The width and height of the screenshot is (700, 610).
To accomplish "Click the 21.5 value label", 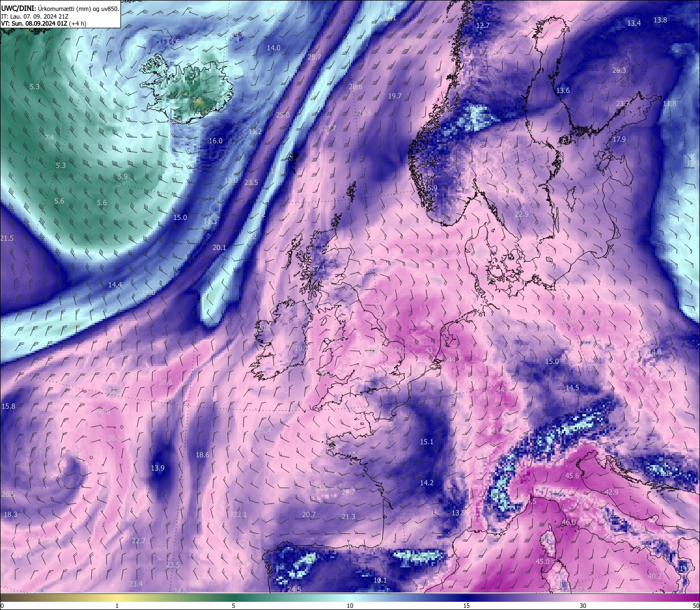I will pyautogui.click(x=7, y=239).
